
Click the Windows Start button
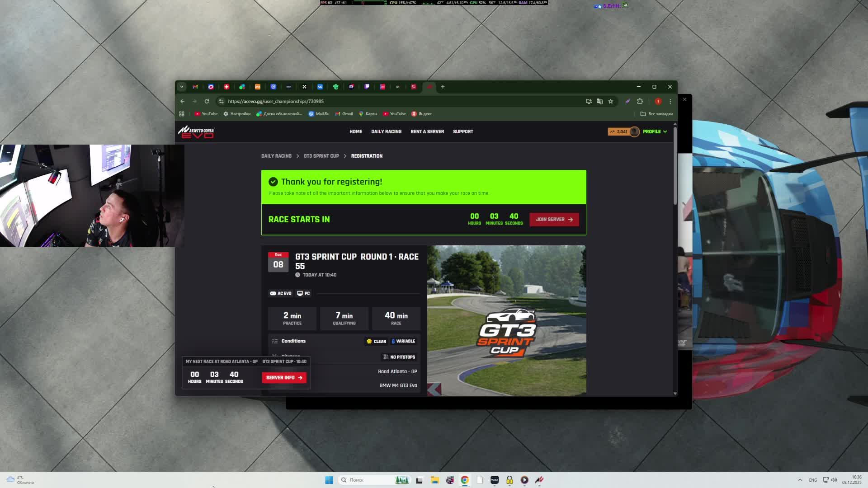(329, 480)
